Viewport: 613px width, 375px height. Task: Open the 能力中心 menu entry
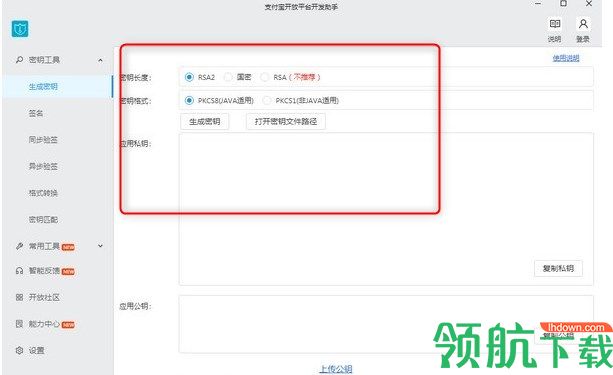(44, 324)
